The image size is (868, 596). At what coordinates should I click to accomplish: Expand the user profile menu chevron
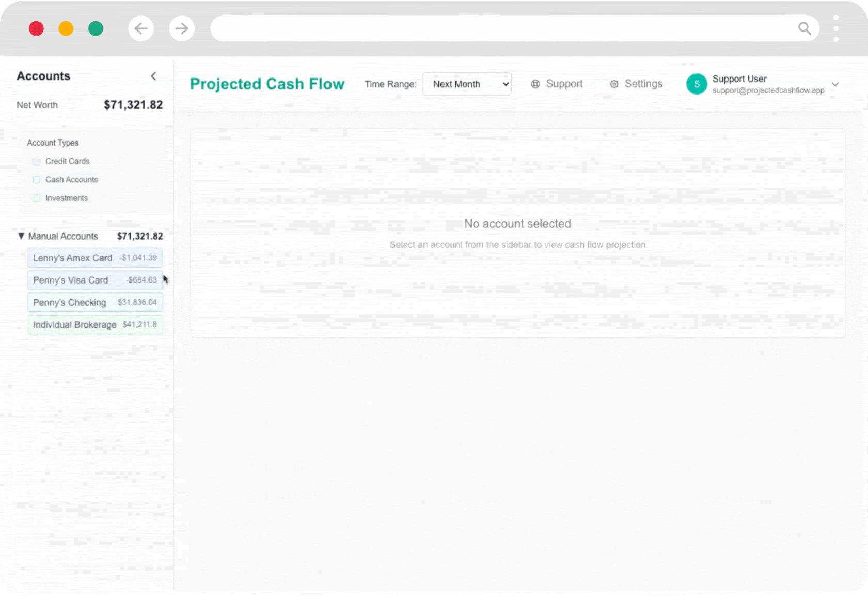(x=835, y=84)
